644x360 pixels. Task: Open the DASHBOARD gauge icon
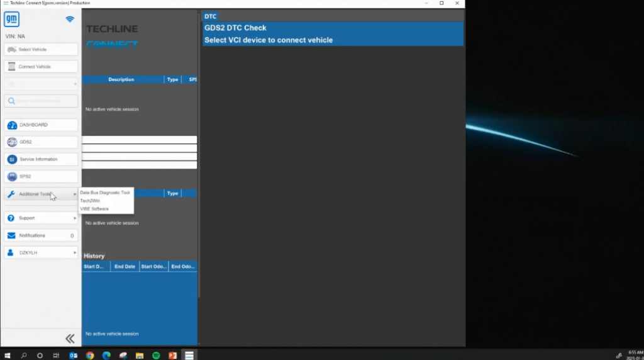pyautogui.click(x=12, y=125)
